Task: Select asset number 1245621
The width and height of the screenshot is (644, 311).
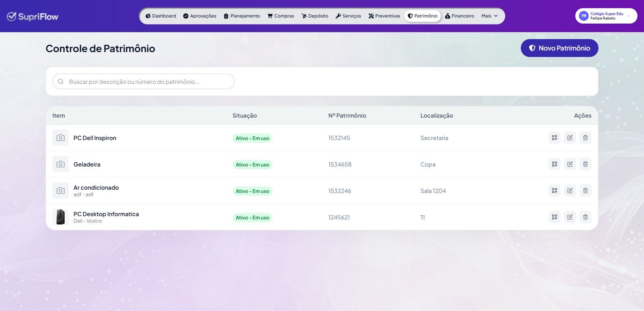Action: click(x=339, y=217)
